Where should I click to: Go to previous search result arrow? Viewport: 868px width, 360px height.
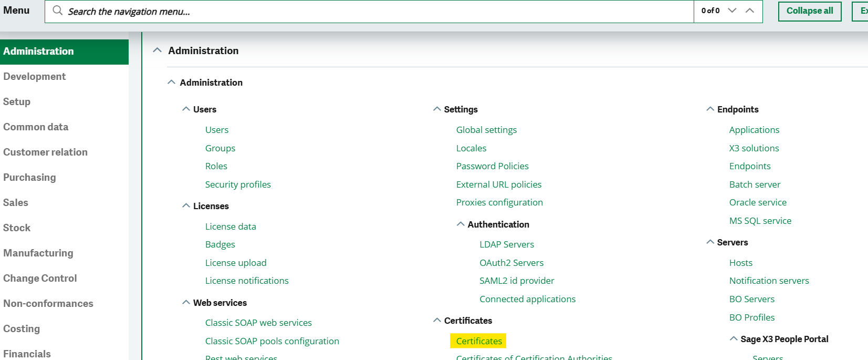point(750,11)
